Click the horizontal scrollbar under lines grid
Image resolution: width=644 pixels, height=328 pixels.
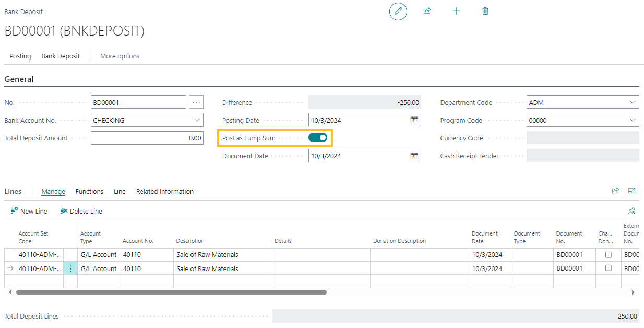click(171, 292)
